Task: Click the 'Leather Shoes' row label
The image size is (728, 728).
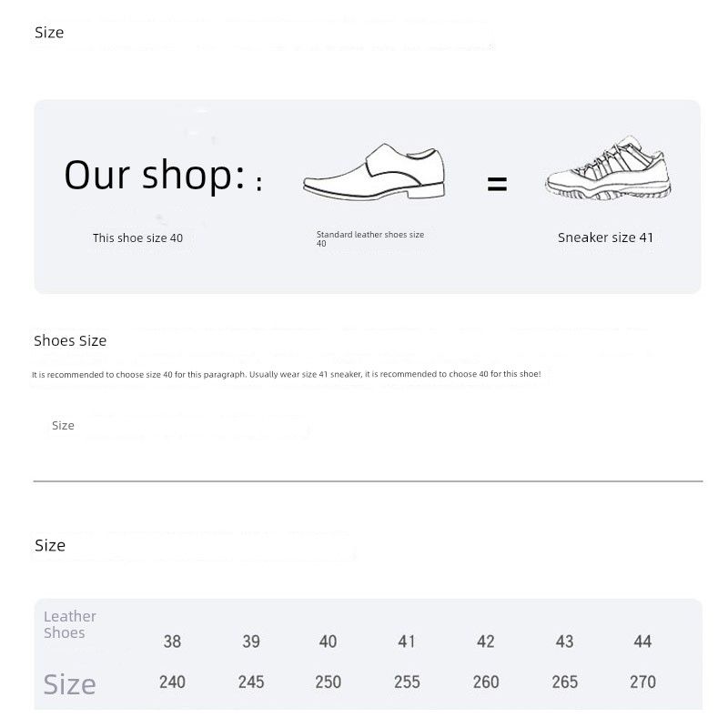Action: point(70,624)
